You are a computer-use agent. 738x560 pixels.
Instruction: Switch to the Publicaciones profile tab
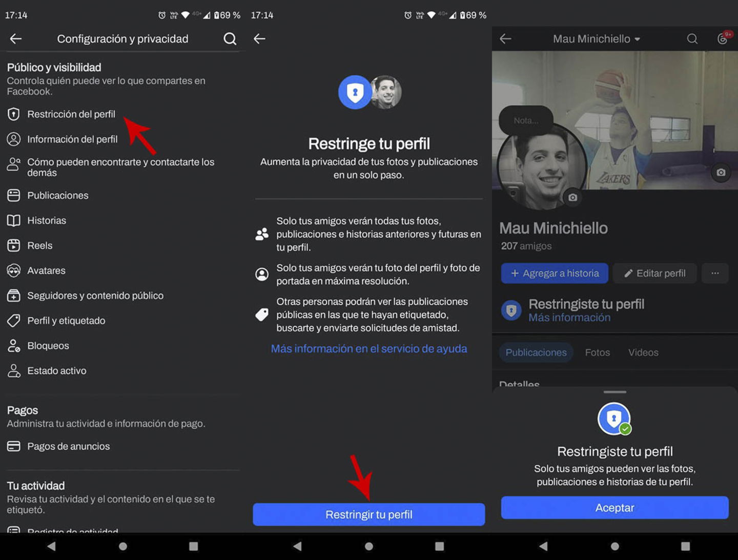pyautogui.click(x=536, y=352)
